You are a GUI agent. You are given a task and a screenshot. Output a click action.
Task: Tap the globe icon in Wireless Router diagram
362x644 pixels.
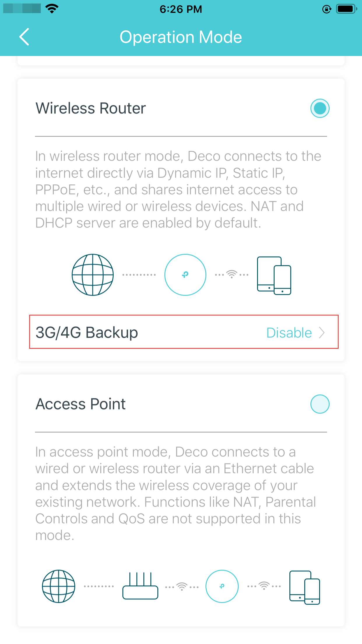tap(93, 275)
